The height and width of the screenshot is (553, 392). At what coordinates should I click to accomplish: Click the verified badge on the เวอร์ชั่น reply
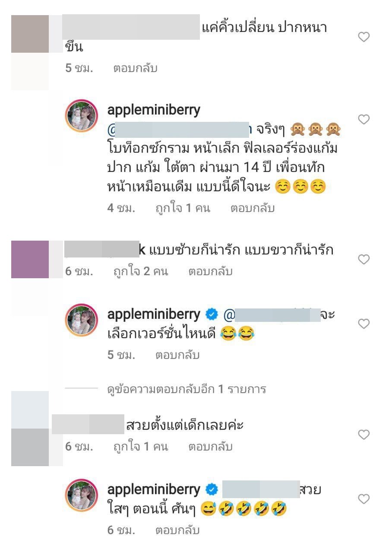pyautogui.click(x=212, y=315)
